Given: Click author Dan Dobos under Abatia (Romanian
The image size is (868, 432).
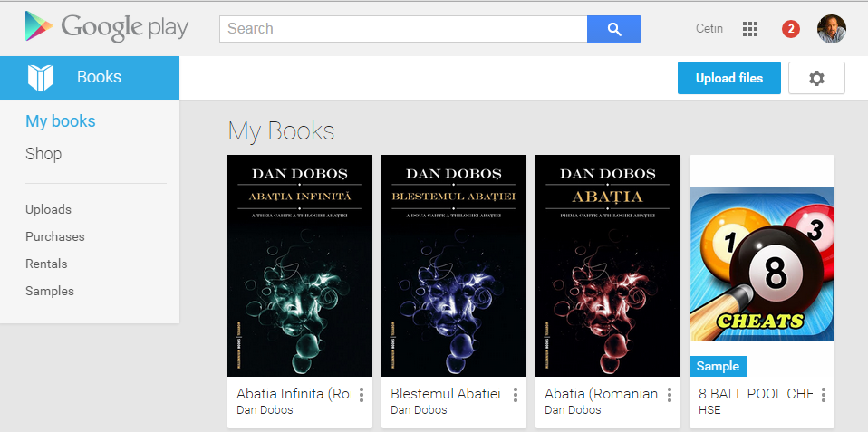Looking at the screenshot, I should [573, 410].
